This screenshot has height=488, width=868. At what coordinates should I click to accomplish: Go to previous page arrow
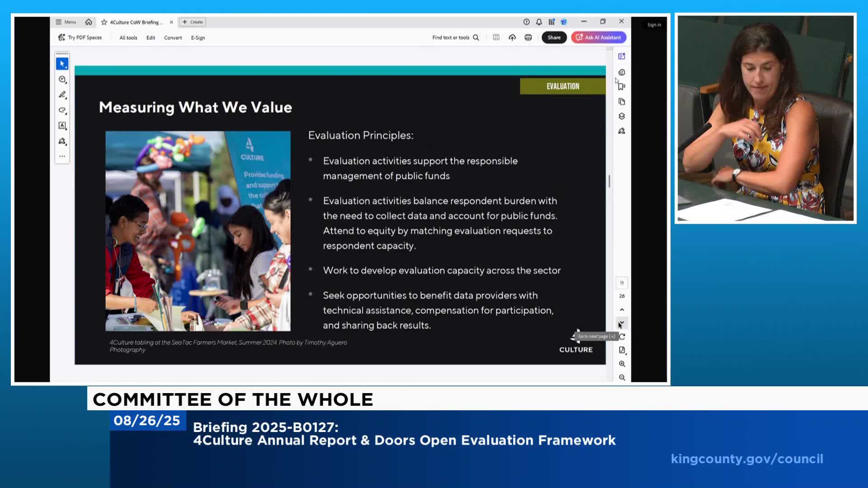tap(622, 310)
